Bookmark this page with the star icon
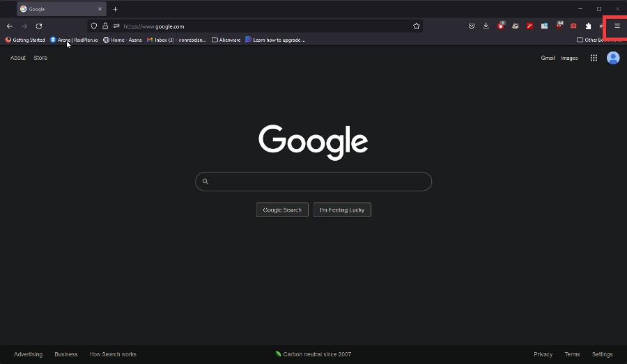This screenshot has height=364, width=627. [x=417, y=26]
